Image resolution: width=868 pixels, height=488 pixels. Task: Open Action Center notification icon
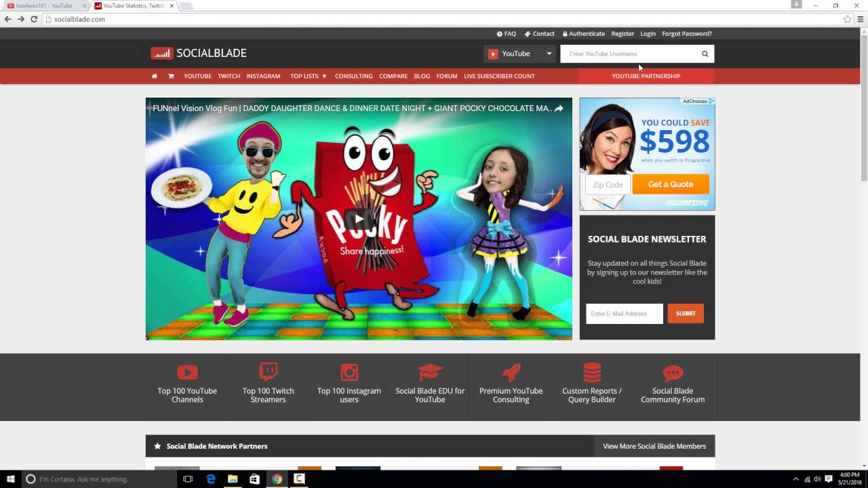pos(829,479)
